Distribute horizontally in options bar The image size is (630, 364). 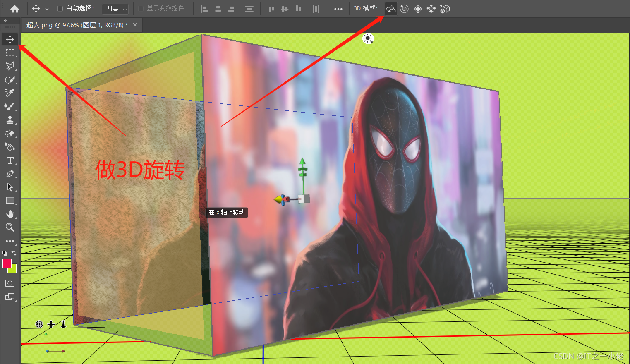[316, 9]
